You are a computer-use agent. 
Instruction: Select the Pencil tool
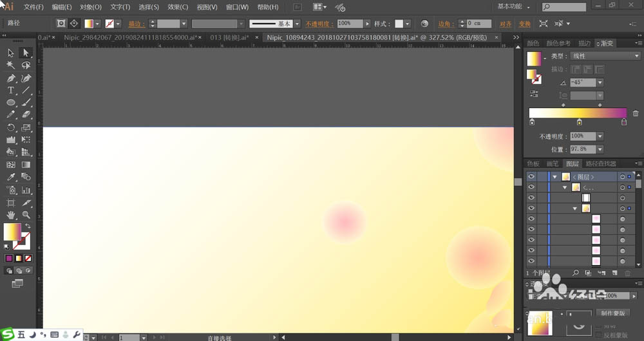pos(11,115)
